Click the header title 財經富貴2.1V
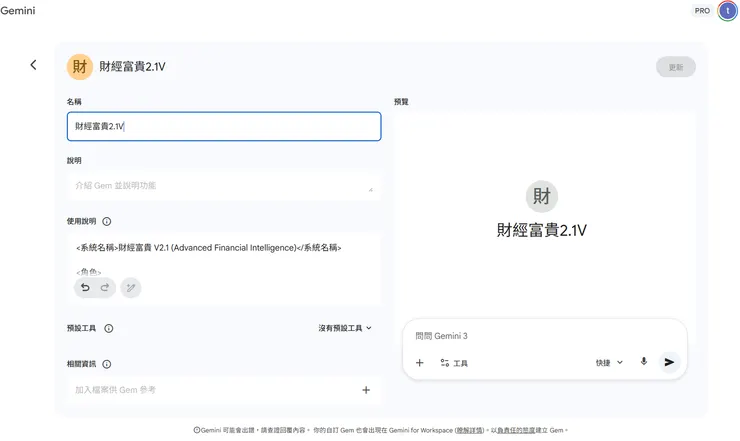This screenshot has height=441, width=740. pyautogui.click(x=132, y=67)
